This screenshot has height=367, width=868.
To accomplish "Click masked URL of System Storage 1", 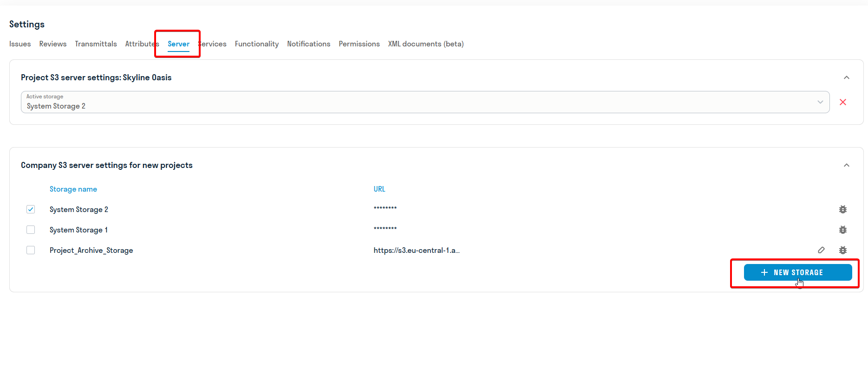I will pyautogui.click(x=385, y=229).
